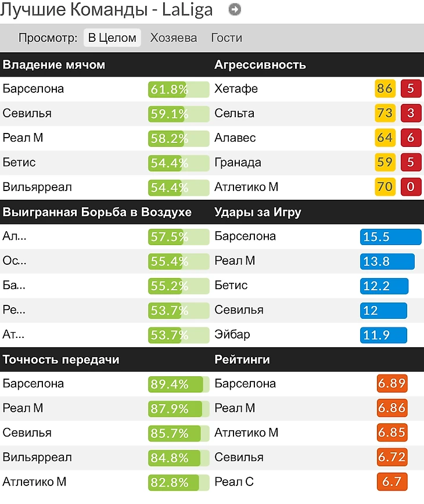
Task: Click the arrow icon beside the LaLiga title
Action: coord(235,10)
